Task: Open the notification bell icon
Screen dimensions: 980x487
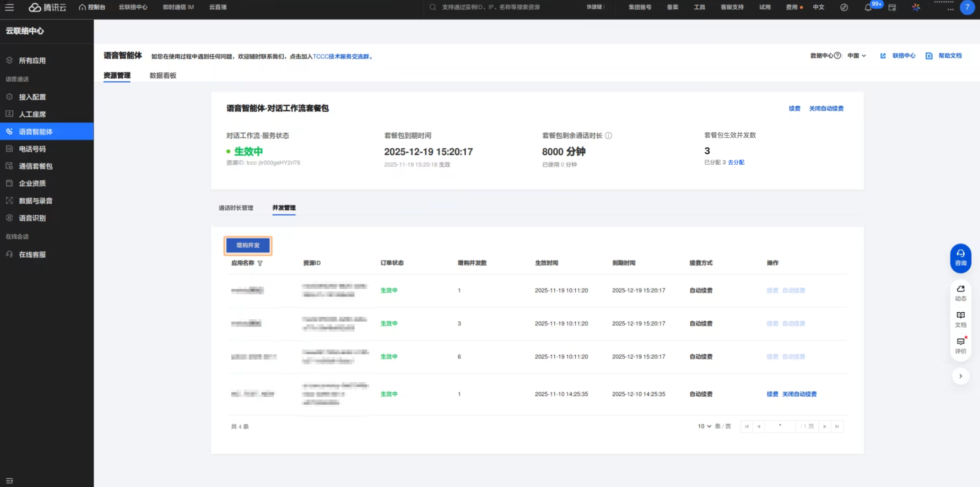Action: pyautogui.click(x=868, y=7)
